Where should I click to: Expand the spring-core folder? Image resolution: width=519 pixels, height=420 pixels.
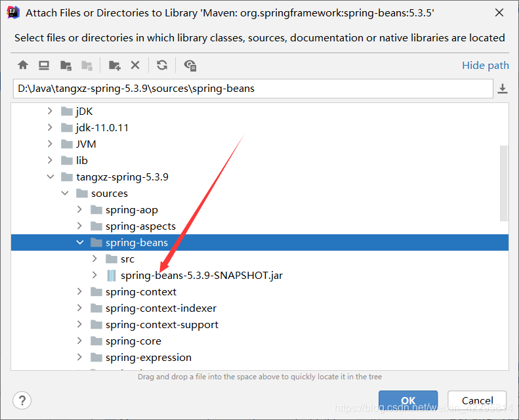click(79, 341)
